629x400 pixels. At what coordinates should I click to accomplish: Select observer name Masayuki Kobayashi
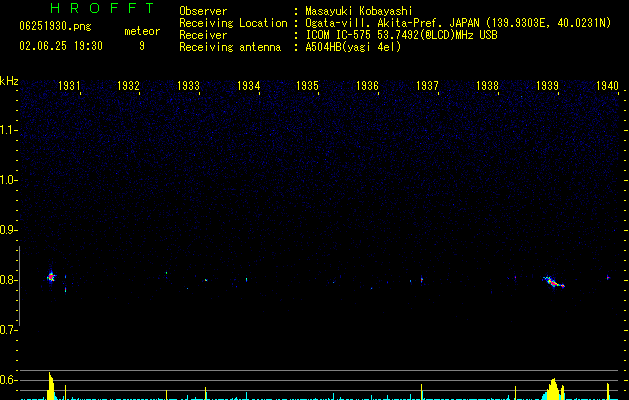pos(358,11)
